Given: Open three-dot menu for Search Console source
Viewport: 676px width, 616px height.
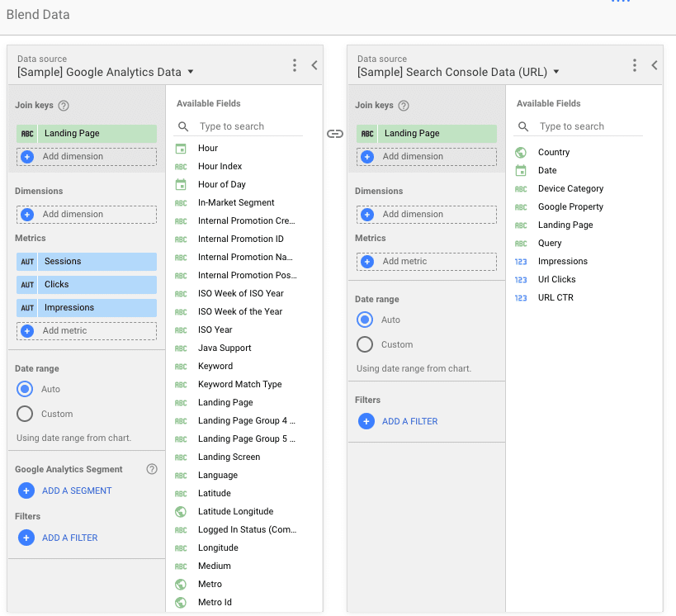Looking at the screenshot, I should [x=635, y=65].
